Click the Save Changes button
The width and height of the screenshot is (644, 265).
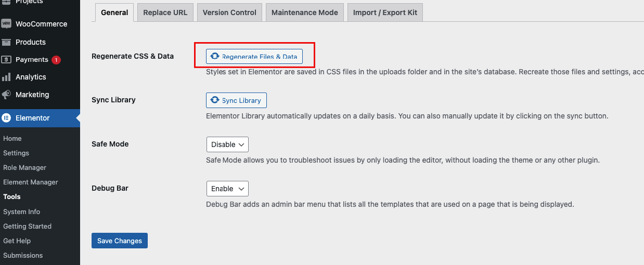click(120, 241)
